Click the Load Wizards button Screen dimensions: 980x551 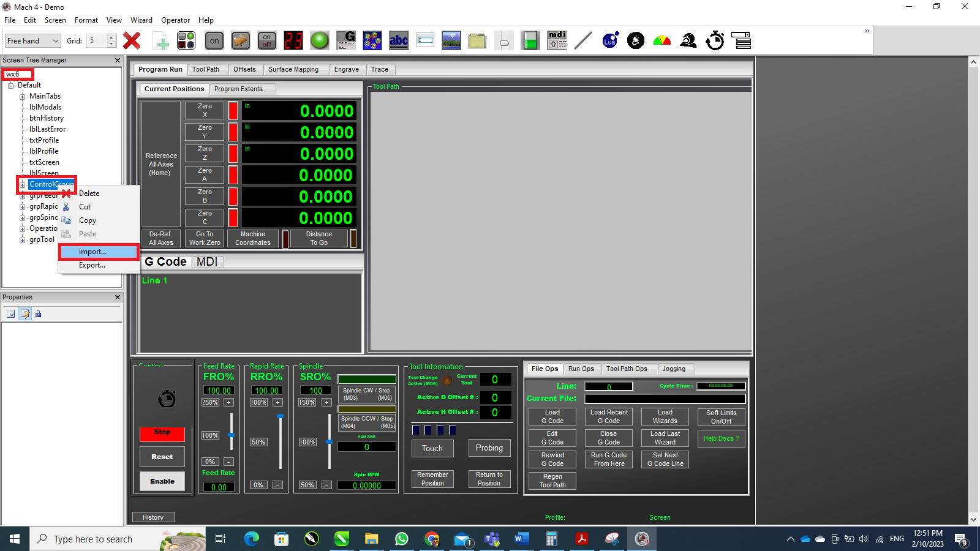(x=665, y=417)
